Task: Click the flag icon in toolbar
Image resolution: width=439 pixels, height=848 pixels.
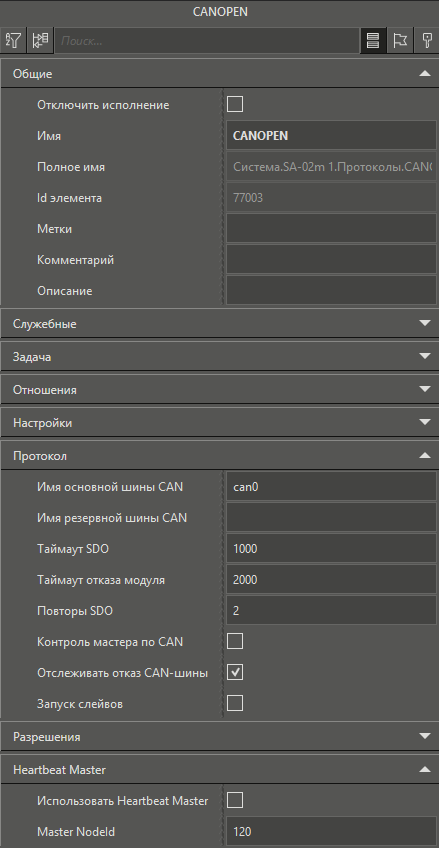Action: (x=400, y=40)
